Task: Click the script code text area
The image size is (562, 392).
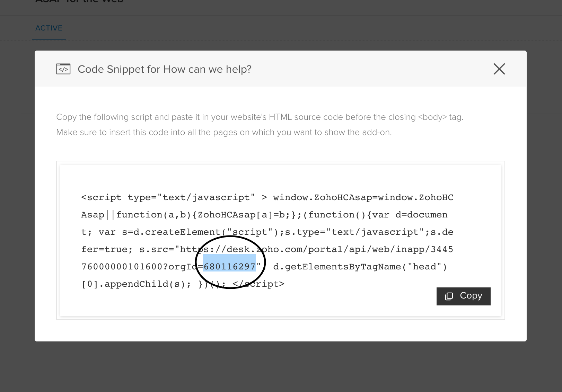Action: point(280,240)
